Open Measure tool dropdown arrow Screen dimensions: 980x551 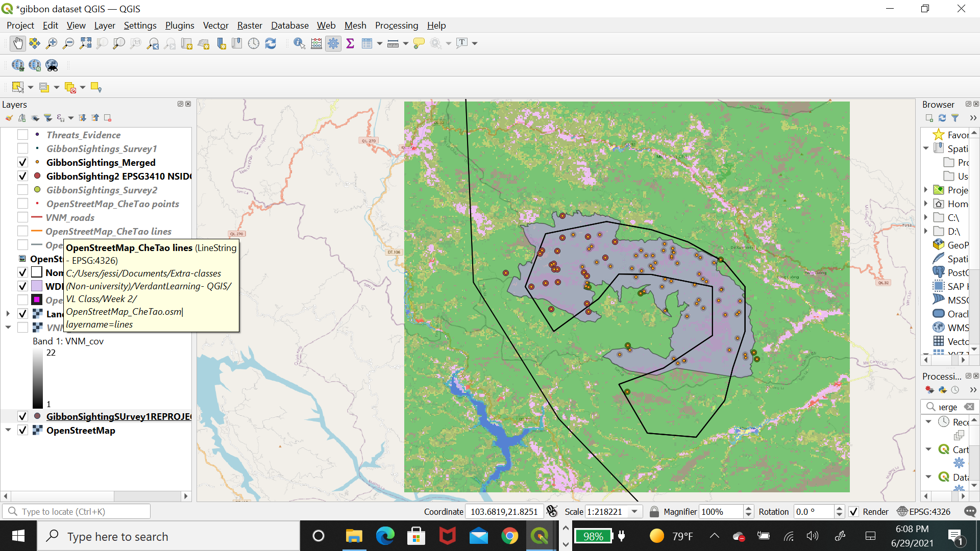pos(406,43)
